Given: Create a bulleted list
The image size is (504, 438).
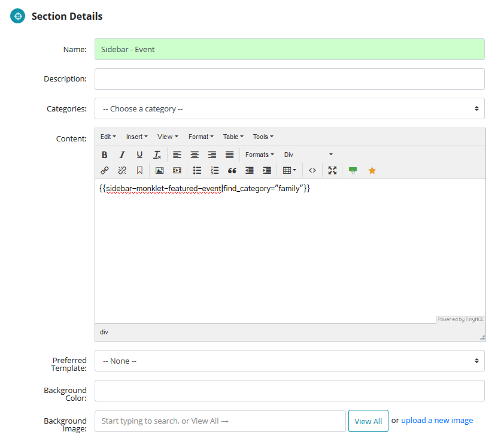Looking at the screenshot, I should click(x=197, y=170).
